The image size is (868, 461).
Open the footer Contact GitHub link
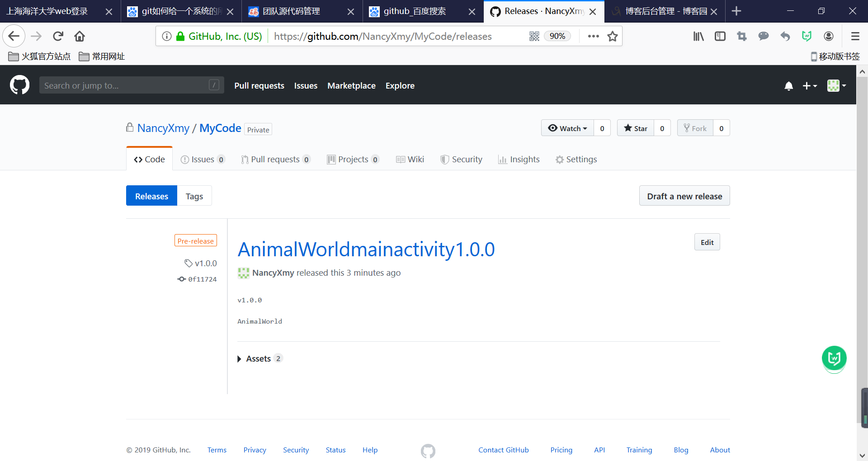pyautogui.click(x=504, y=450)
